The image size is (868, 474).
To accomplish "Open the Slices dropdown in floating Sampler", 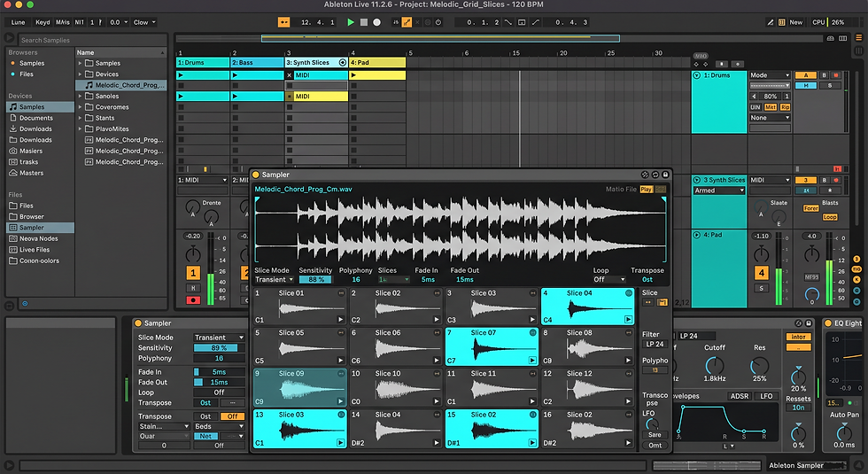I will pyautogui.click(x=394, y=280).
